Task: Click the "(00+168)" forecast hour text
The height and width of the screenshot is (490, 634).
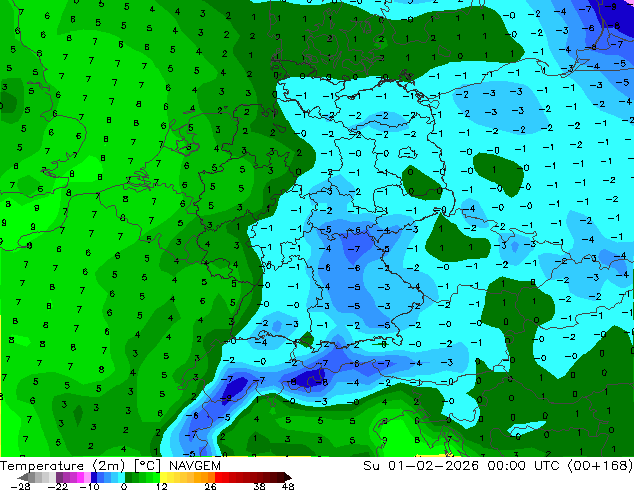Action: pyautogui.click(x=600, y=466)
